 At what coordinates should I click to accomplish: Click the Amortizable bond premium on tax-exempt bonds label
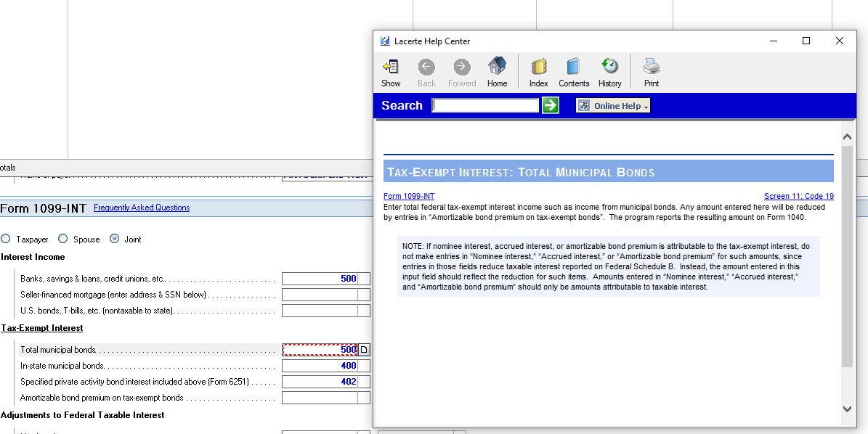(102, 398)
